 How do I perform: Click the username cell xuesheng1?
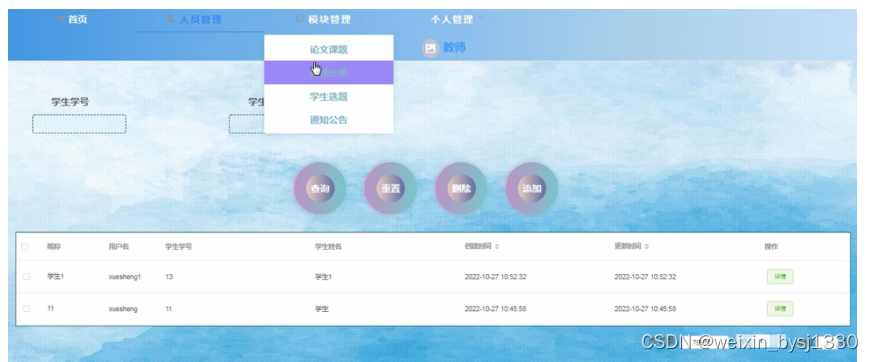125,277
